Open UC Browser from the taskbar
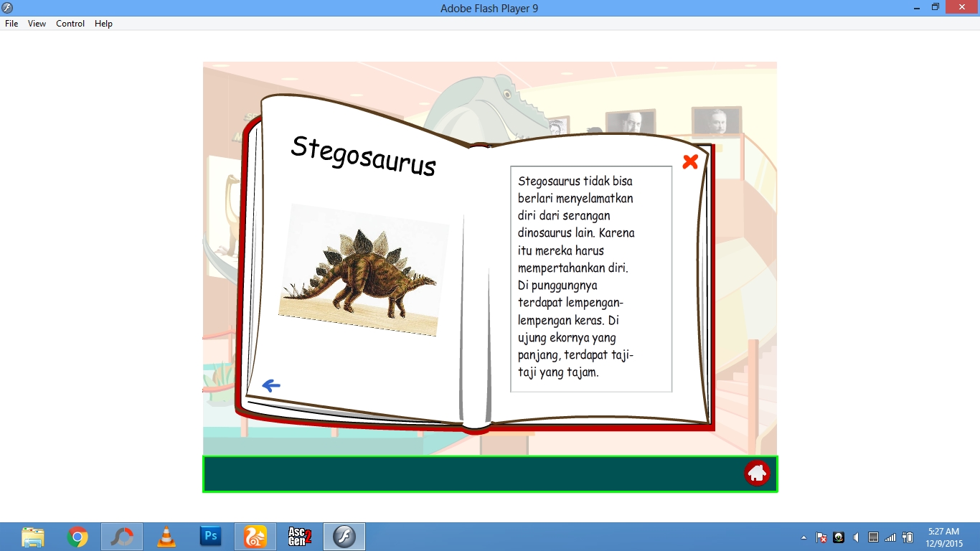This screenshot has height=551, width=980. tap(255, 537)
